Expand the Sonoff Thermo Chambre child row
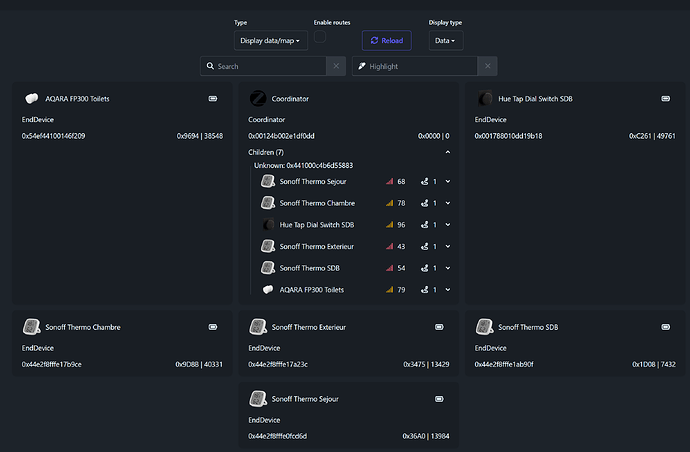 click(447, 203)
